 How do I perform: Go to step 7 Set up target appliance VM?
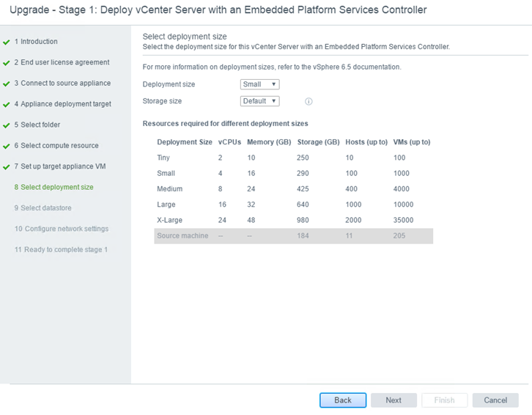pyautogui.click(x=60, y=166)
